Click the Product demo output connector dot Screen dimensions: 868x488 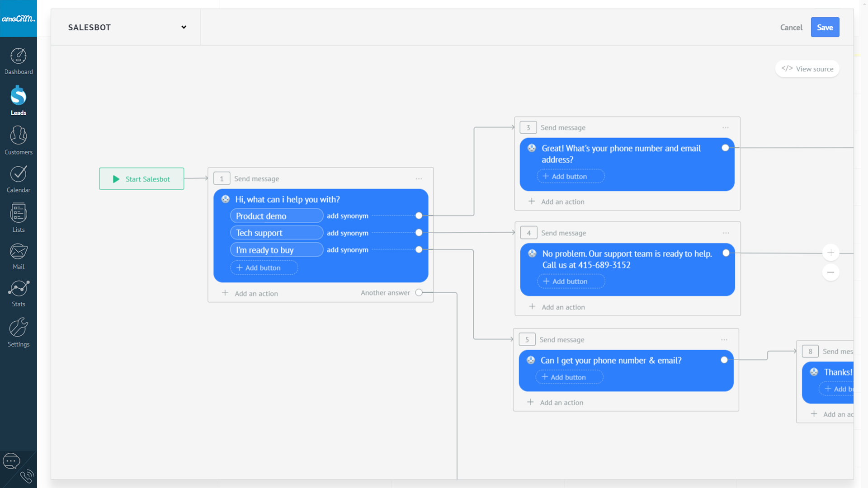[x=419, y=216]
